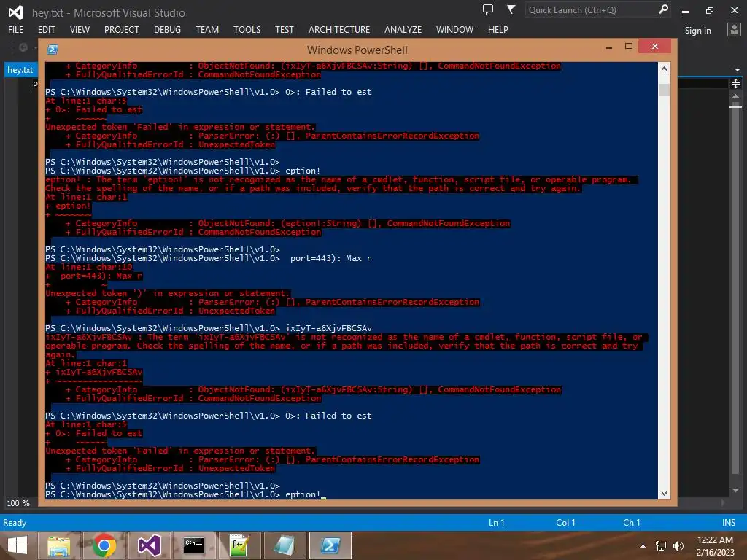The width and height of the screenshot is (747, 560).
Task: Click the account avatar icon
Action: [x=734, y=30]
